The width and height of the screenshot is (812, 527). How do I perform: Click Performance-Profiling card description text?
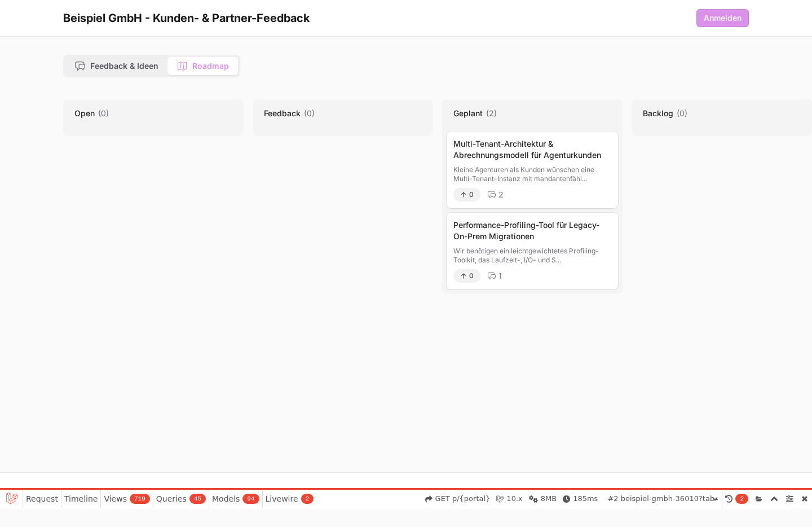(x=526, y=256)
